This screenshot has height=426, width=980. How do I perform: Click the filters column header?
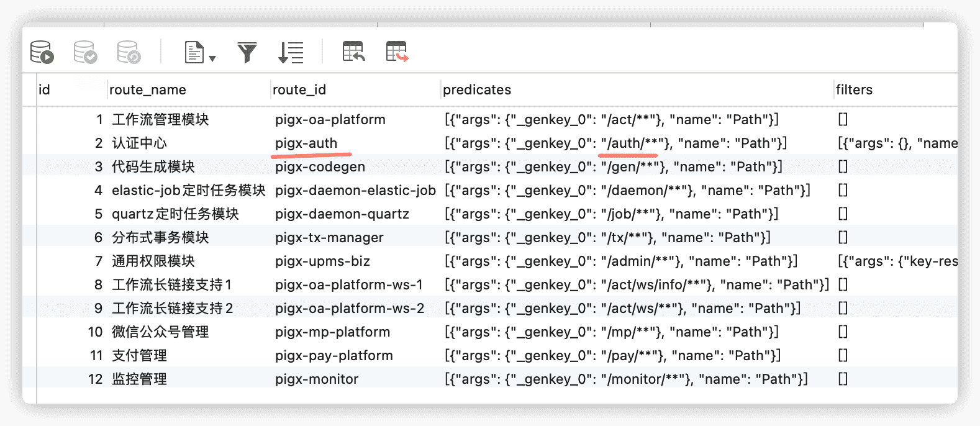coord(854,90)
